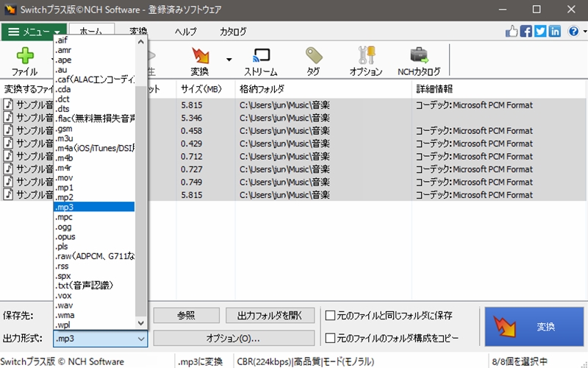Choose .vox format in list
588x368 pixels.
94,296
